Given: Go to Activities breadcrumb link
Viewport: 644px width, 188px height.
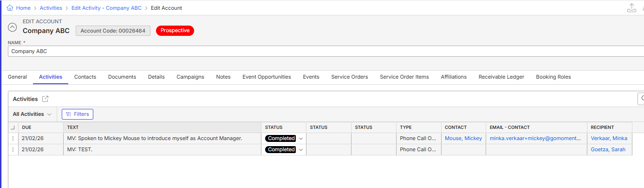Looking at the screenshot, I should 51,8.
